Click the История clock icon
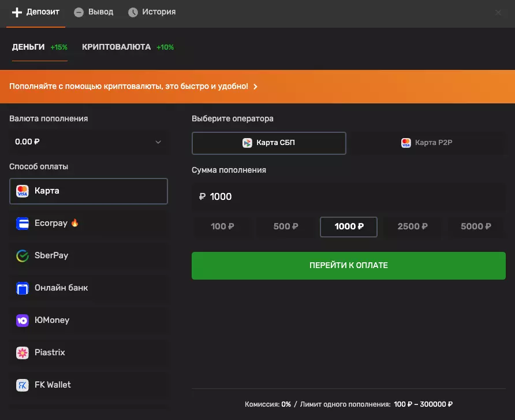Image resolution: width=515 pixels, height=420 pixels. click(x=132, y=12)
